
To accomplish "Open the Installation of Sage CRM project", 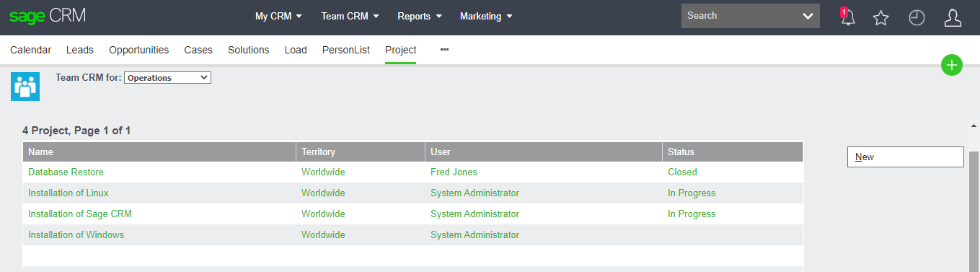I will pos(80,214).
